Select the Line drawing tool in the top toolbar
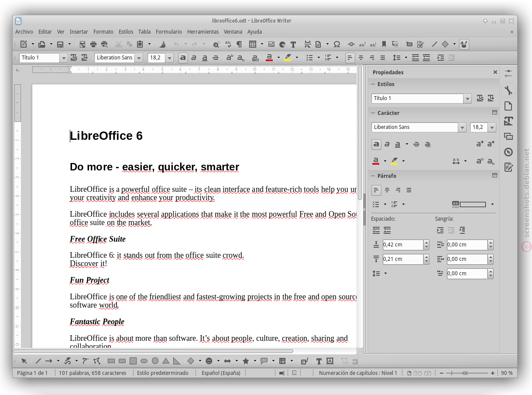This screenshot has width=532, height=395. [435, 44]
